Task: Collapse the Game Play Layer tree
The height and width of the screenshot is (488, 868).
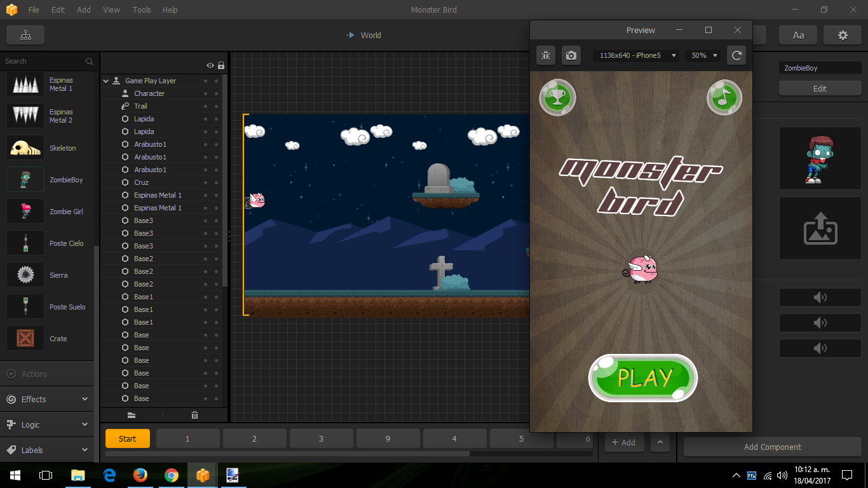Action: tap(106, 81)
